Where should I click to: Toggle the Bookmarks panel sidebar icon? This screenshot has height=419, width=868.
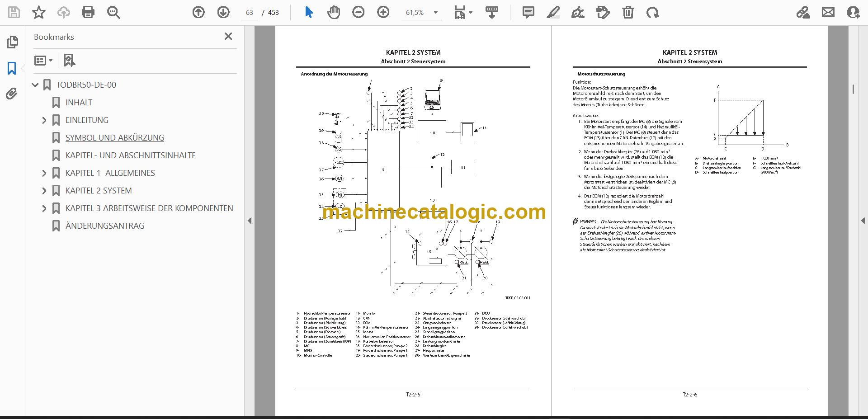tap(12, 68)
